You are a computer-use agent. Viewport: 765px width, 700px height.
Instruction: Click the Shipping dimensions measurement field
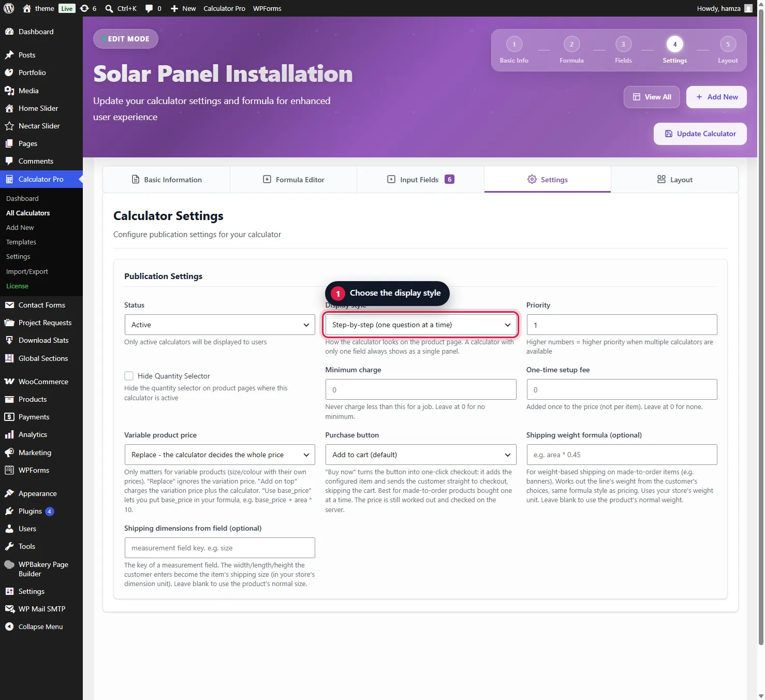tap(220, 548)
